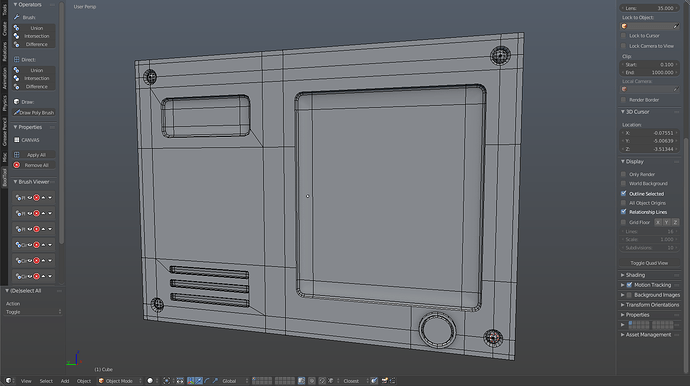Collapse the (De)select All operator panel
690x386 pixels.
(7, 291)
